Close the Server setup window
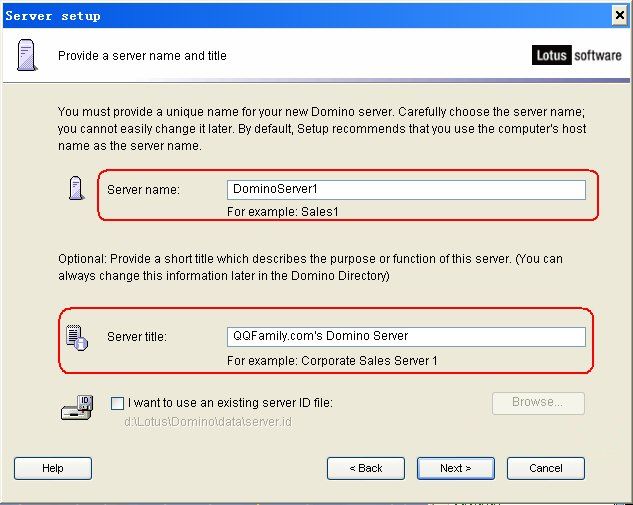The width and height of the screenshot is (633, 505). [x=620, y=16]
